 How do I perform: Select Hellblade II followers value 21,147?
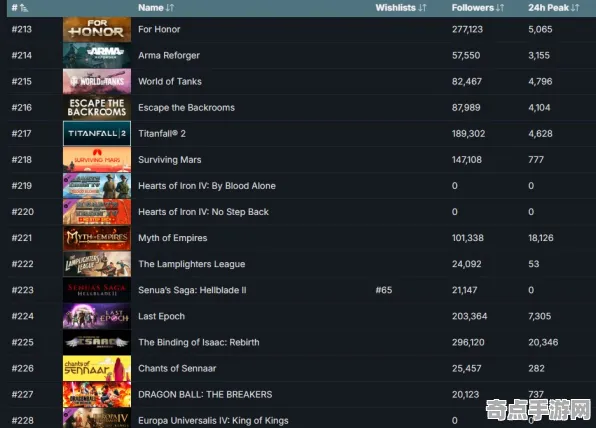[x=464, y=290]
